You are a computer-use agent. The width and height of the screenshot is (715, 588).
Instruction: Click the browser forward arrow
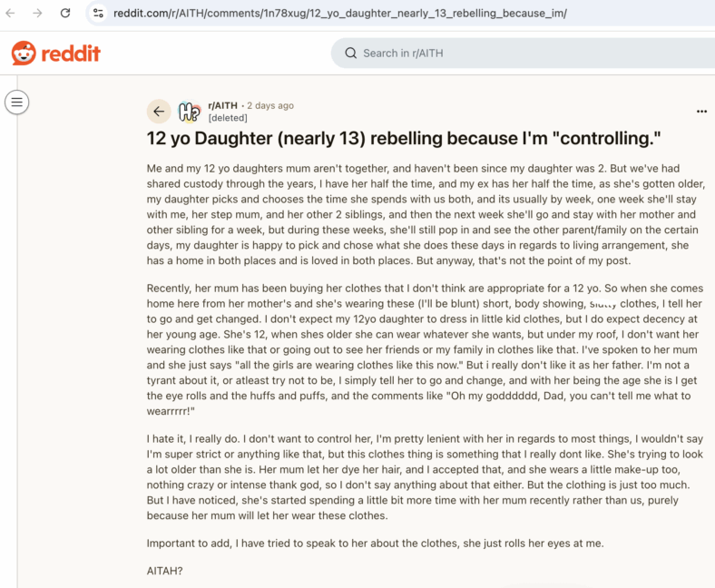point(37,14)
